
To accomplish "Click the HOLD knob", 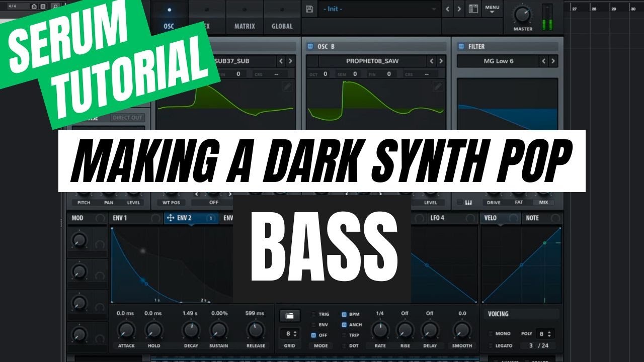I will click(153, 330).
